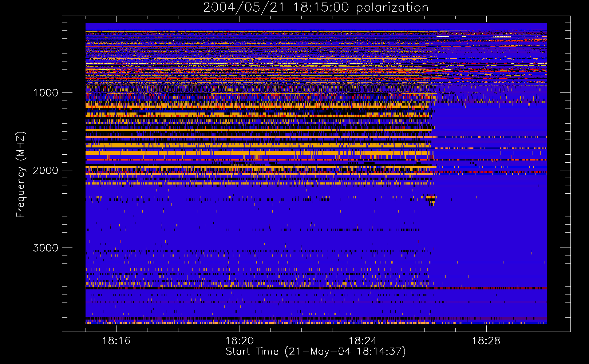The height and width of the screenshot is (364, 589).
Task: Click the 18:16 time tick label
Action: pyautogui.click(x=116, y=341)
